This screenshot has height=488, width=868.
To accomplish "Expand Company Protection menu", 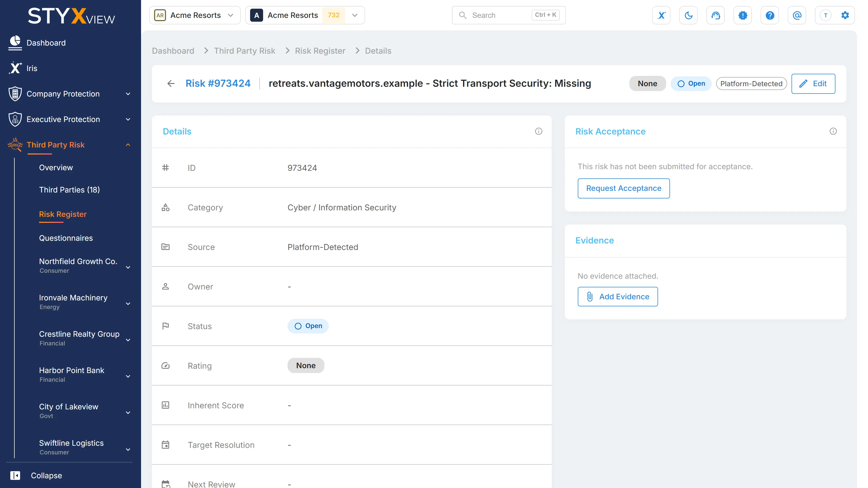I will click(128, 94).
